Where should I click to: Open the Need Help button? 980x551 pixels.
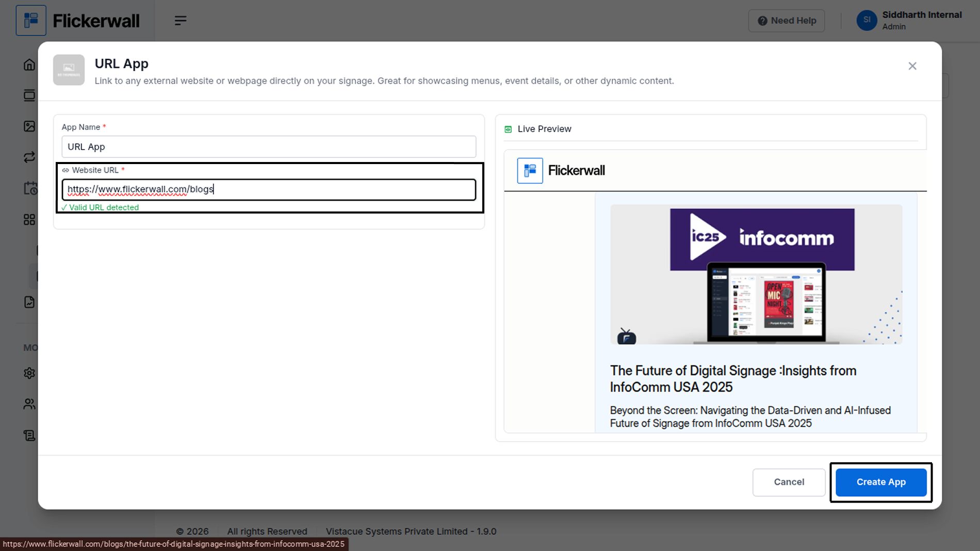787,21
